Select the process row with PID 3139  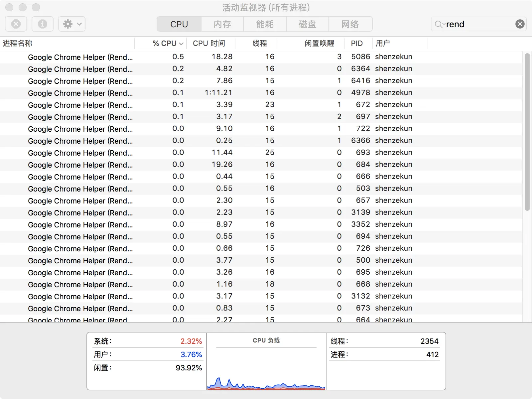[x=261, y=212]
